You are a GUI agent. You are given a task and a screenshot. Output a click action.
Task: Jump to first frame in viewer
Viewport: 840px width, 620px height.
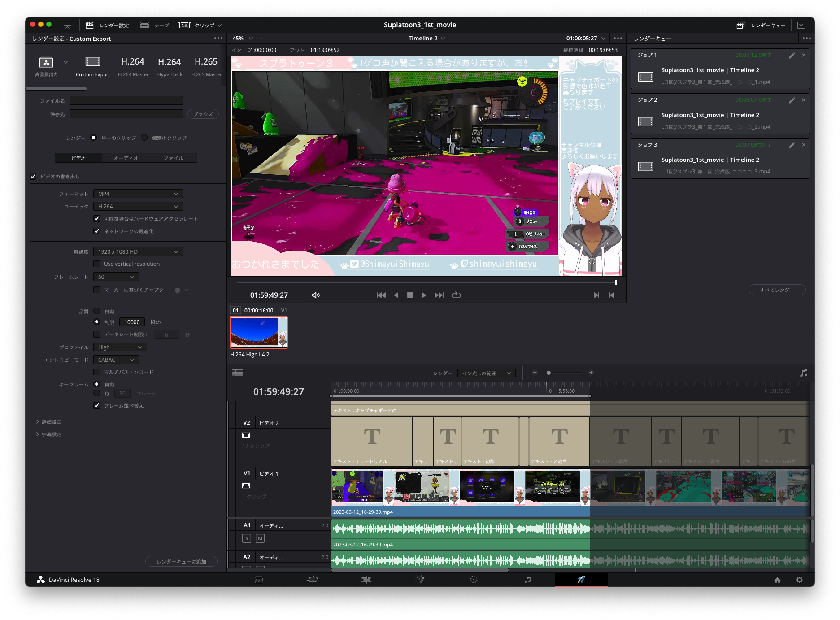tap(381, 295)
